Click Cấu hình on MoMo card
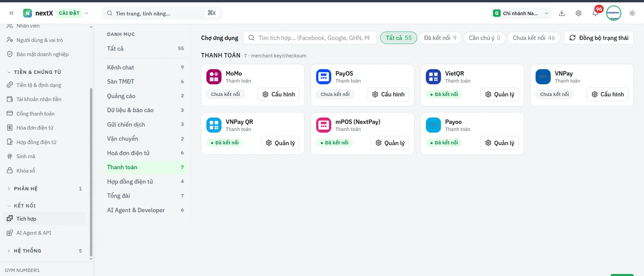This screenshot has width=644, height=276. click(279, 94)
